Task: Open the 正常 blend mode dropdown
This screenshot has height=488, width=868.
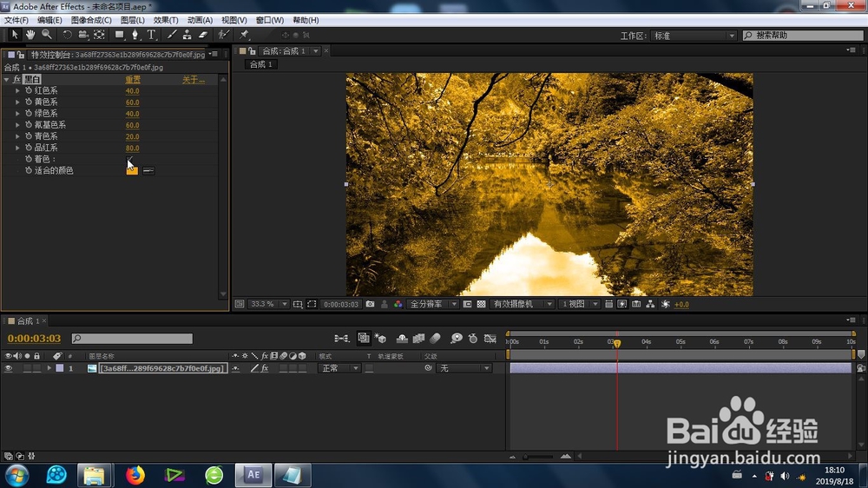Action: pyautogui.click(x=339, y=368)
